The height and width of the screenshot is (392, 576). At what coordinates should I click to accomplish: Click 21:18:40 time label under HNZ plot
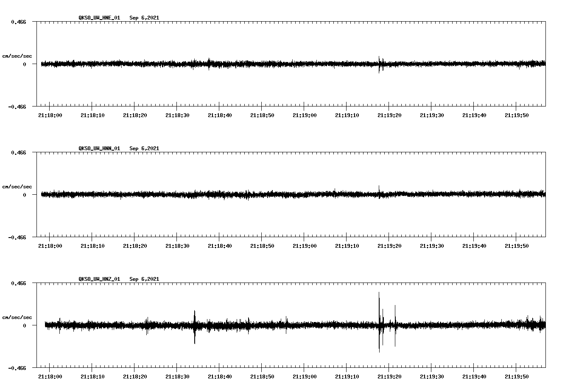coord(220,377)
